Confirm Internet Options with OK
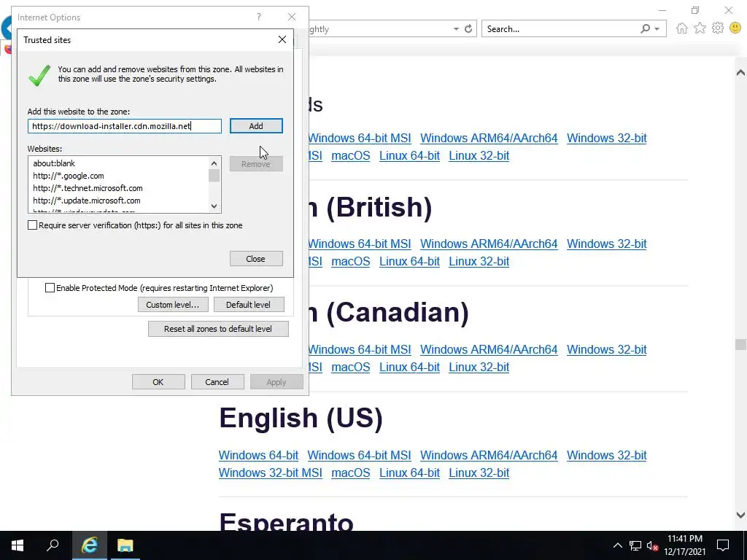The height and width of the screenshot is (560, 747). pyautogui.click(x=158, y=382)
